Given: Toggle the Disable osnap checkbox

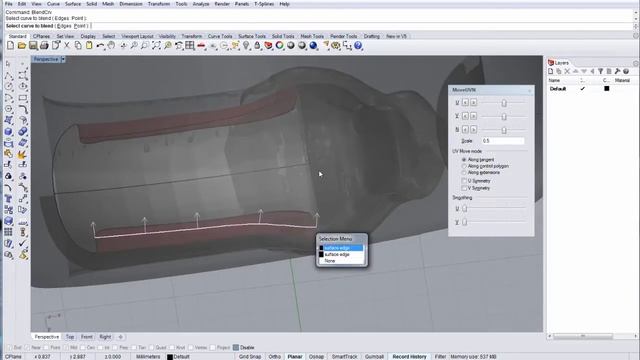Looking at the screenshot, I should click(x=236, y=347).
